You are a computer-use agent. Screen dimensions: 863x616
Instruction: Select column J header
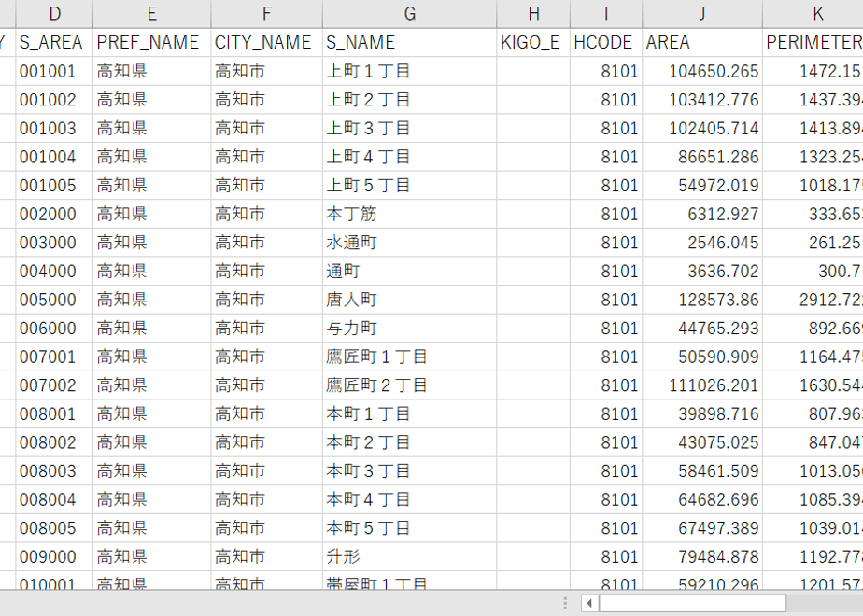pos(702,14)
